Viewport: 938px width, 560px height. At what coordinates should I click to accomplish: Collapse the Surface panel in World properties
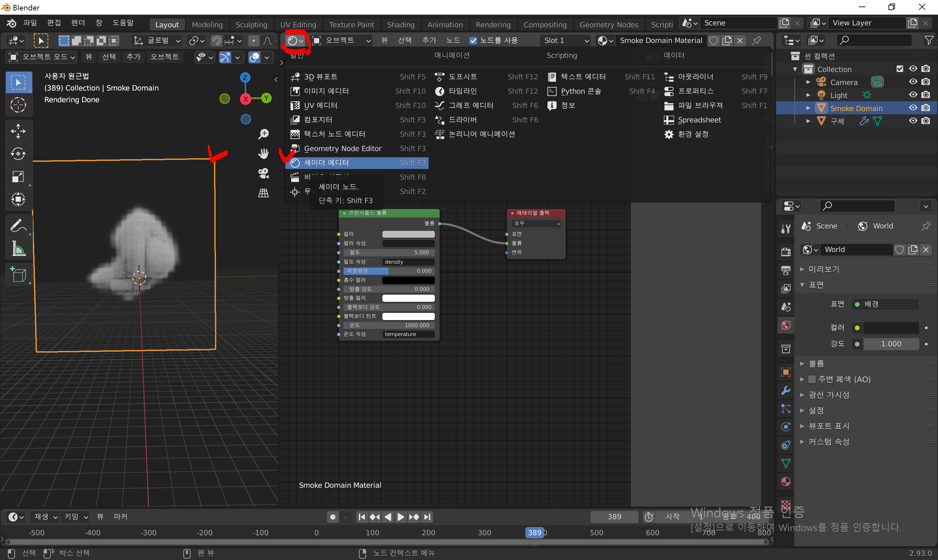point(802,285)
